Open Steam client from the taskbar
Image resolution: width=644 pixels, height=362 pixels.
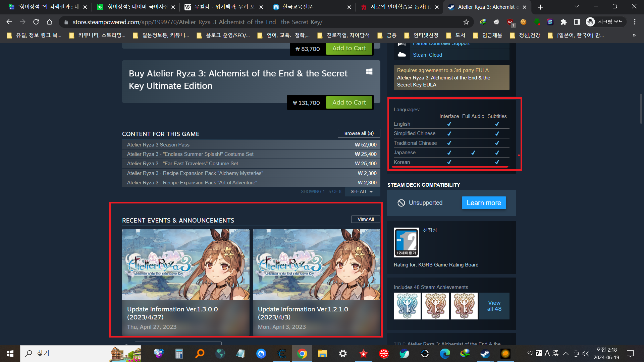pyautogui.click(x=485, y=353)
